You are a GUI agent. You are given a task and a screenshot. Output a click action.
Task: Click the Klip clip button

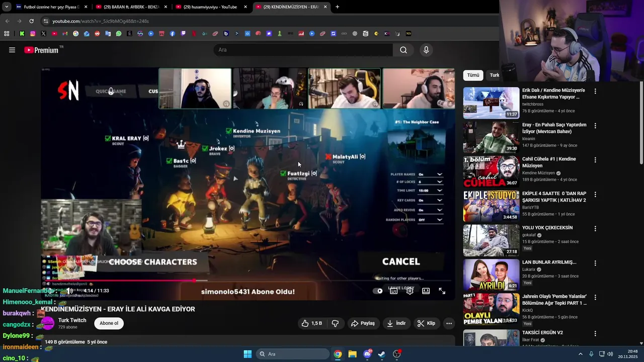coord(426,323)
